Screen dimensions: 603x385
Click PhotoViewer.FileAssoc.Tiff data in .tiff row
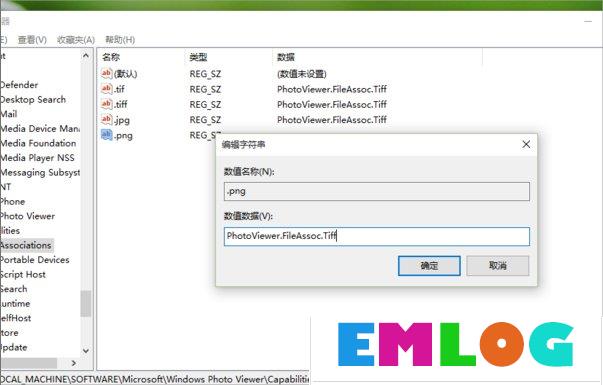[x=332, y=105]
